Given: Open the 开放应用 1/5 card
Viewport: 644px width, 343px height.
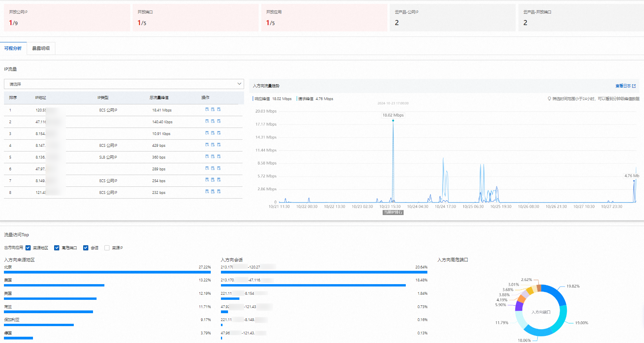Looking at the screenshot, I should click(324, 18).
